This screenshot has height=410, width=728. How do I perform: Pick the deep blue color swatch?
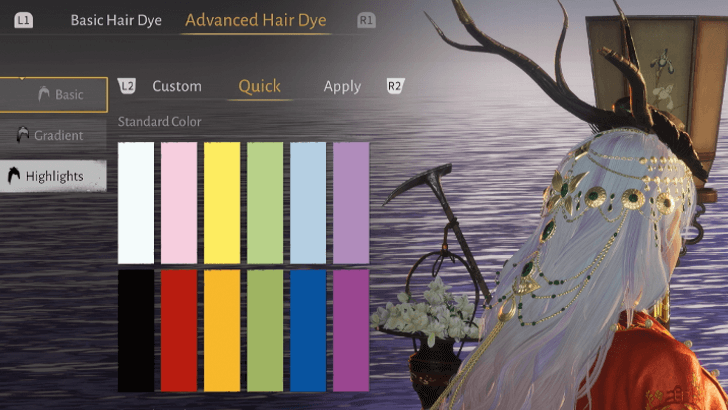[308, 330]
